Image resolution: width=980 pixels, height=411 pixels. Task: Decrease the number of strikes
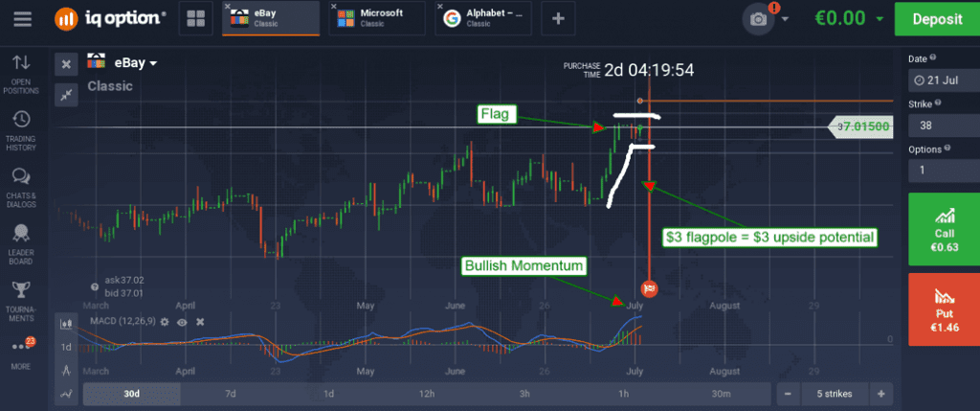point(788,394)
